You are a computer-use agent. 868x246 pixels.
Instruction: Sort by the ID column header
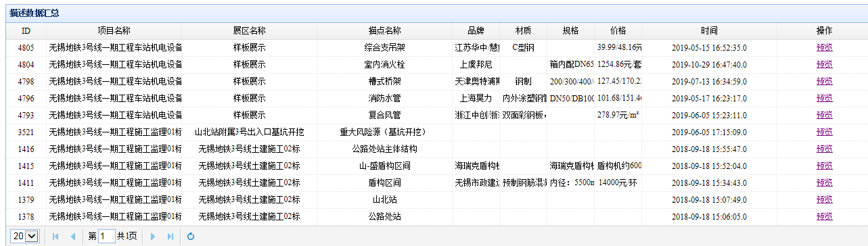point(26,31)
